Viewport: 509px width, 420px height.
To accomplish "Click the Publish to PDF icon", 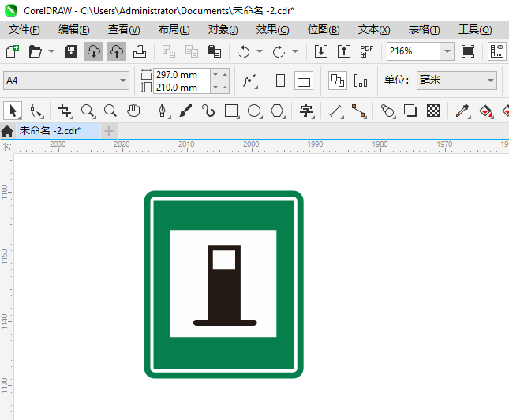I will (366, 51).
